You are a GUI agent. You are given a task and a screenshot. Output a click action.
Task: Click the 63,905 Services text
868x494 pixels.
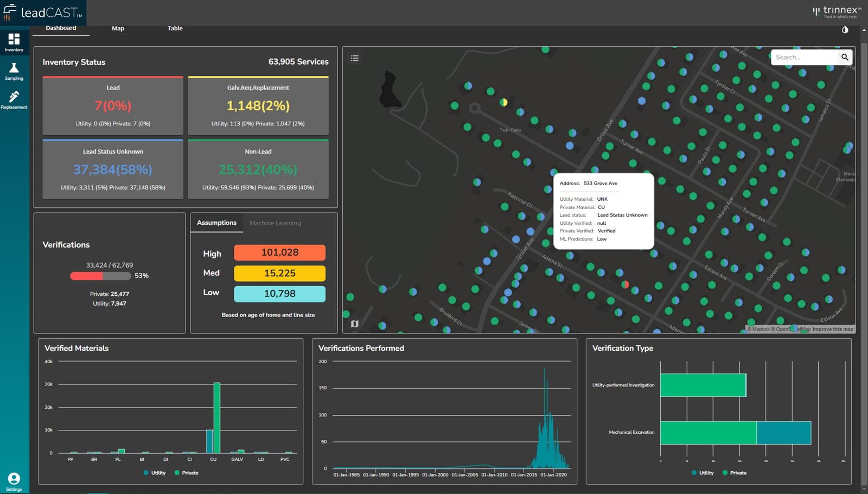[298, 62]
